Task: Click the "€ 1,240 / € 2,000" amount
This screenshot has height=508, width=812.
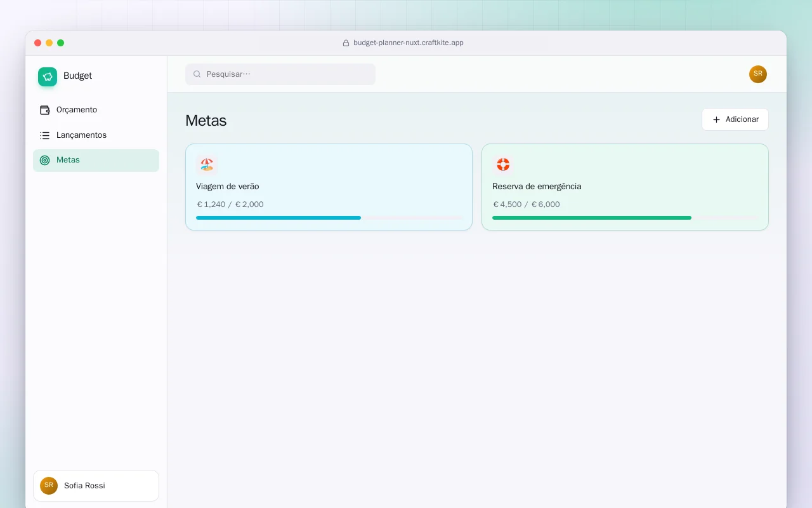Action: click(x=230, y=204)
